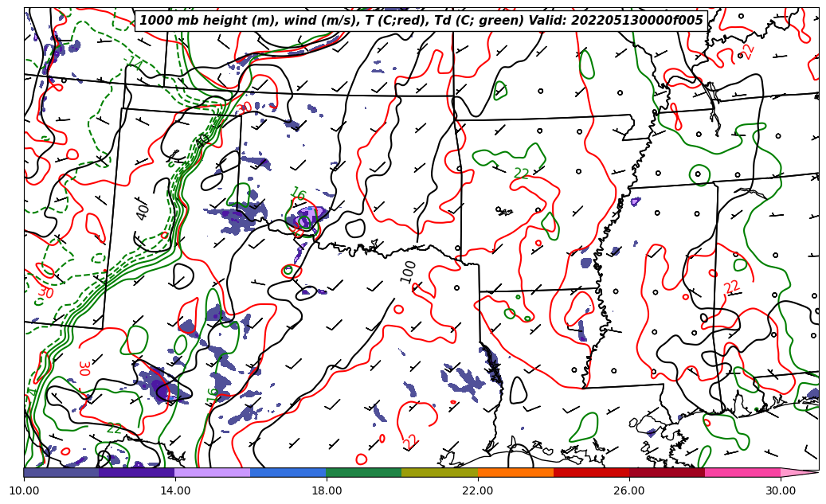Select the pink 28–30 colorbar segment
Image resolution: width=826 pixels, height=504 pixels.
click(742, 472)
